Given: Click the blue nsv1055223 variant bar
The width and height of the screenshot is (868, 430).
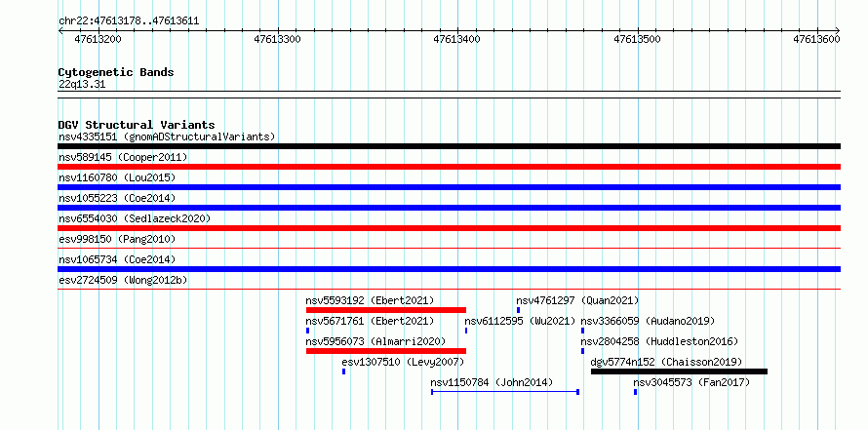Looking at the screenshot, I should tap(449, 208).
